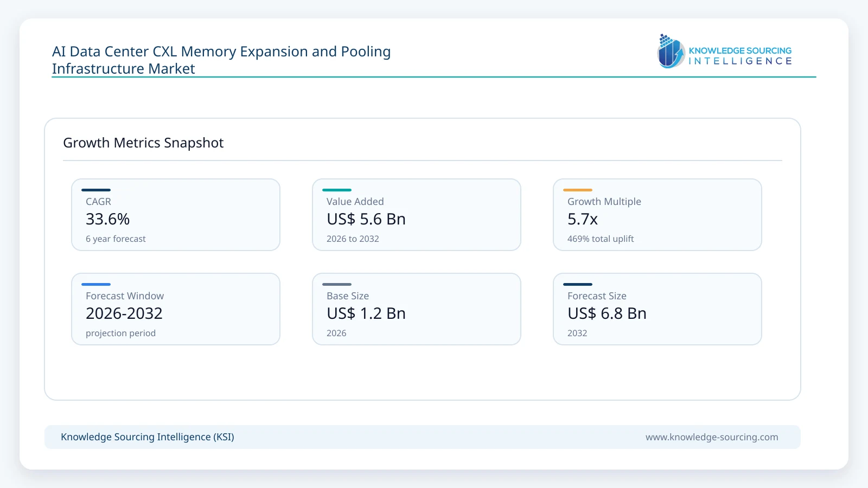Click the Value Added label

click(x=355, y=202)
